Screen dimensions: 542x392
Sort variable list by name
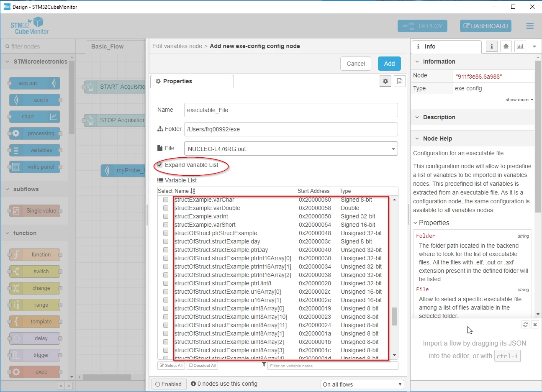pos(193,191)
